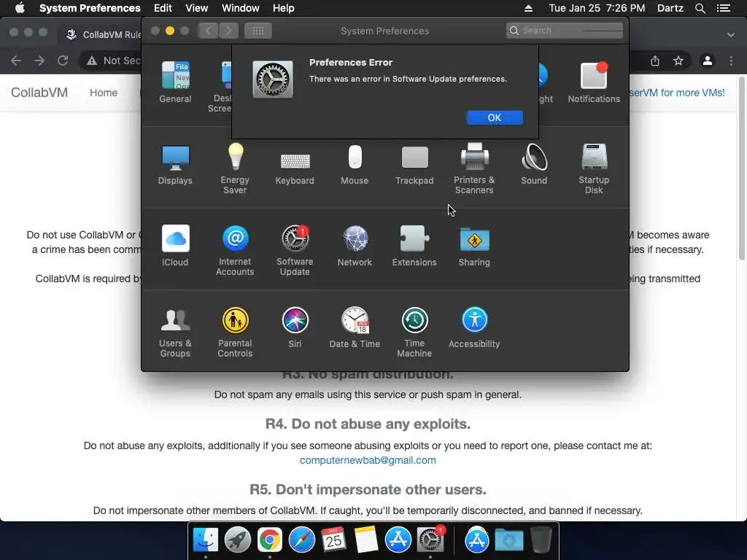Open the Trackpad preferences pane
Screen dimensions: 747x560
[414, 164]
